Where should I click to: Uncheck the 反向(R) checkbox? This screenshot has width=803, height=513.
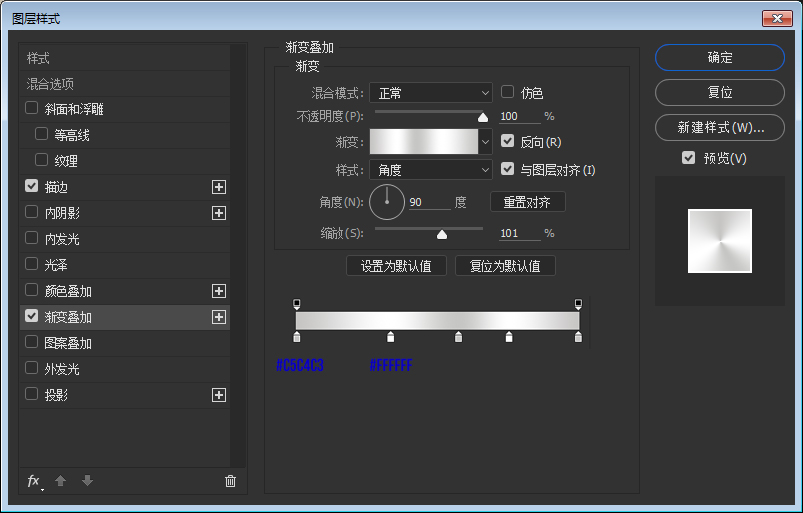[x=508, y=141]
